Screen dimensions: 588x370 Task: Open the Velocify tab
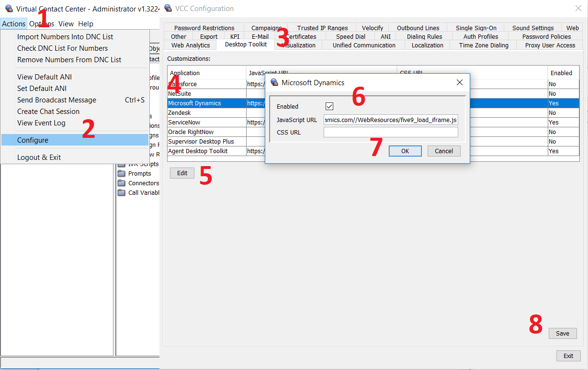(373, 28)
